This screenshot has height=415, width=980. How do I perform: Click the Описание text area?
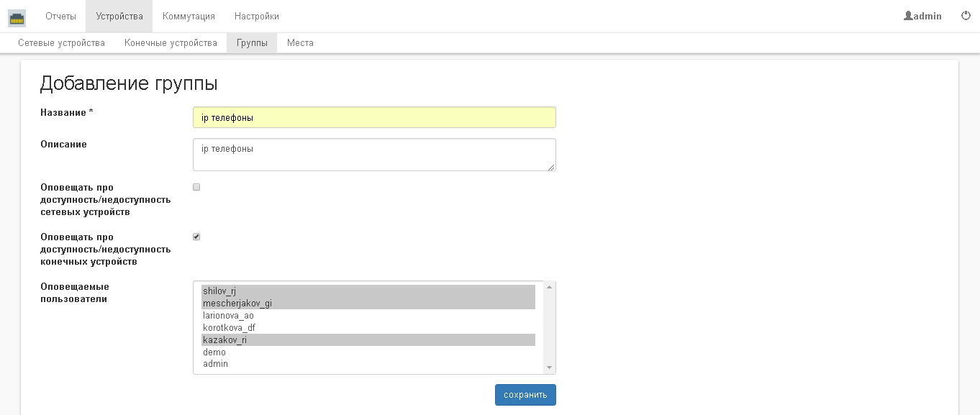click(374, 155)
